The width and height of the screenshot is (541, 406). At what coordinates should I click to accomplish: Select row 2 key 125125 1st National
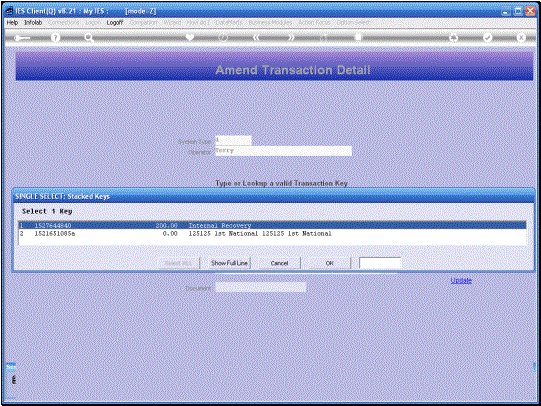(272, 234)
